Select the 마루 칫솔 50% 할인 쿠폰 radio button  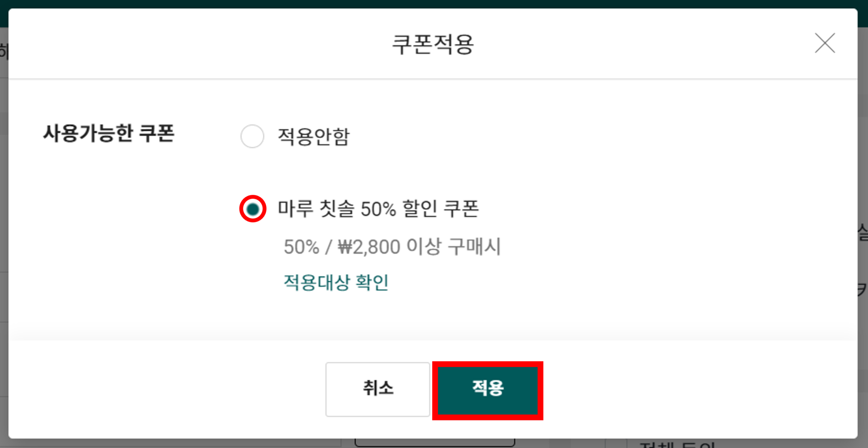coord(253,209)
